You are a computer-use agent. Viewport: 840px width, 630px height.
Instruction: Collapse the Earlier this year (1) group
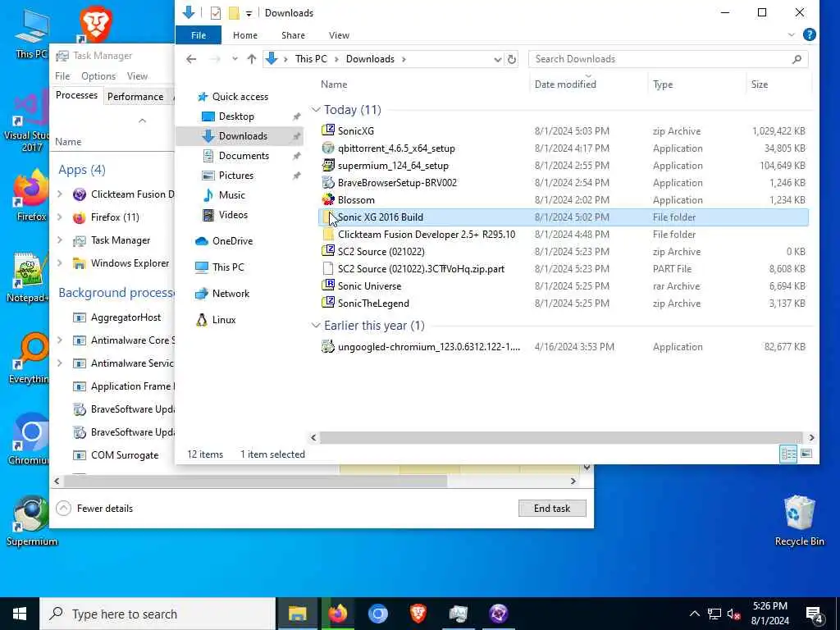[316, 326]
